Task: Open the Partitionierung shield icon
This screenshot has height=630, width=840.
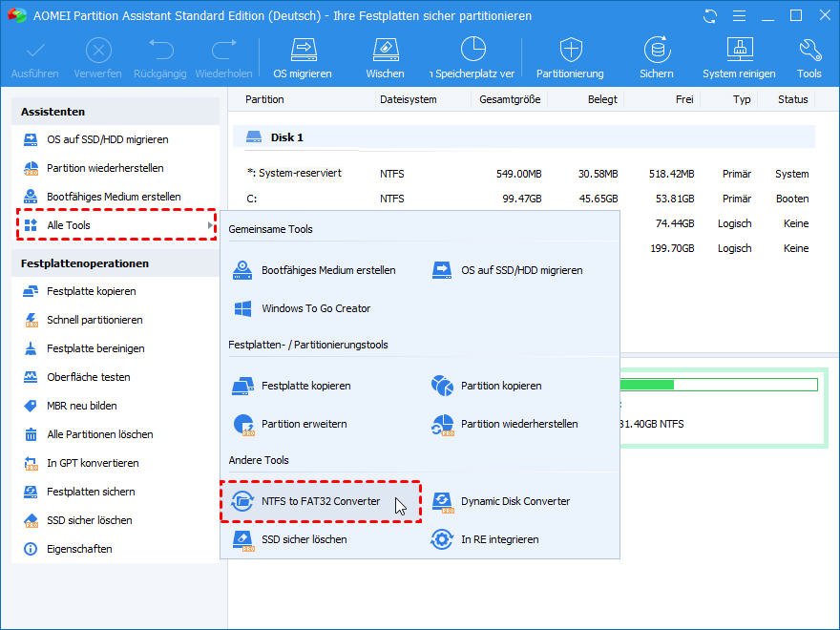Action: (x=571, y=51)
